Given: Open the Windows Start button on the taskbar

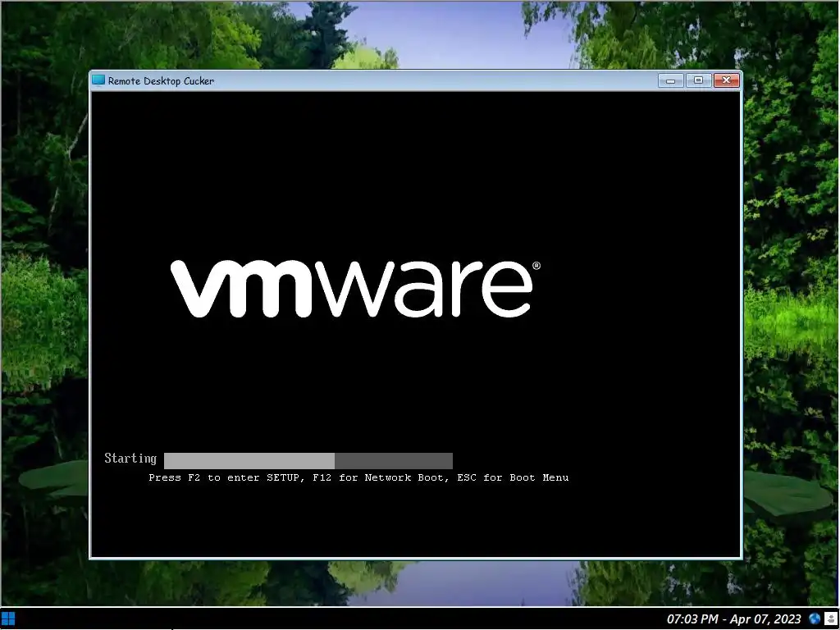Looking at the screenshot, I should click(8, 619).
